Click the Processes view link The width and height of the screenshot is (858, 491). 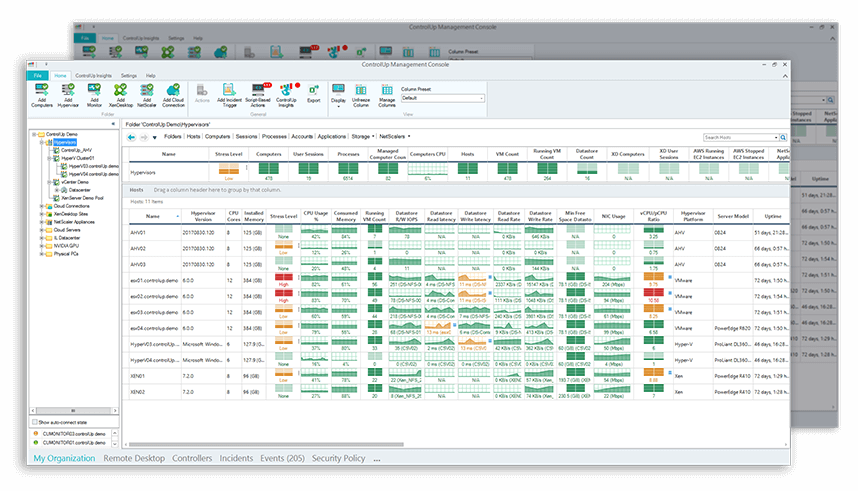[x=274, y=136]
